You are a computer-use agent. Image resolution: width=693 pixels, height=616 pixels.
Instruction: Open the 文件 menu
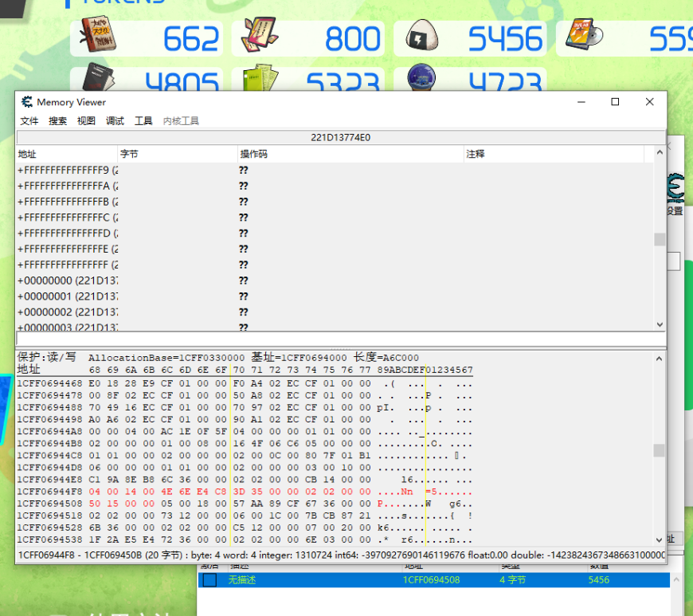(29, 121)
